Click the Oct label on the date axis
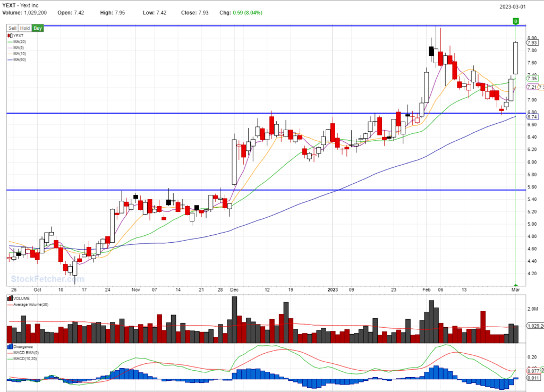This screenshot has width=544, height=392. pos(37,289)
